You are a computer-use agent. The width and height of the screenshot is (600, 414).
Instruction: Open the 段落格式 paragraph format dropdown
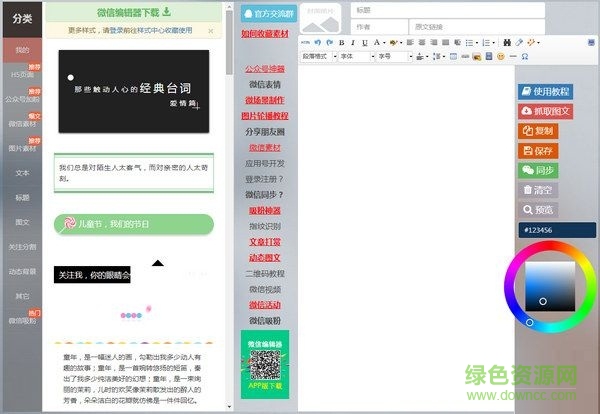319,57
